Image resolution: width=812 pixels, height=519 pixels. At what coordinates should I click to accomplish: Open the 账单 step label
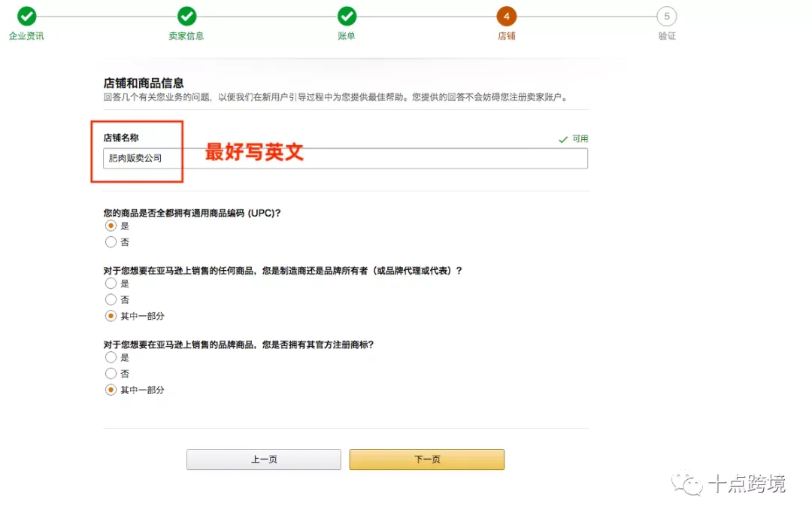tap(347, 36)
